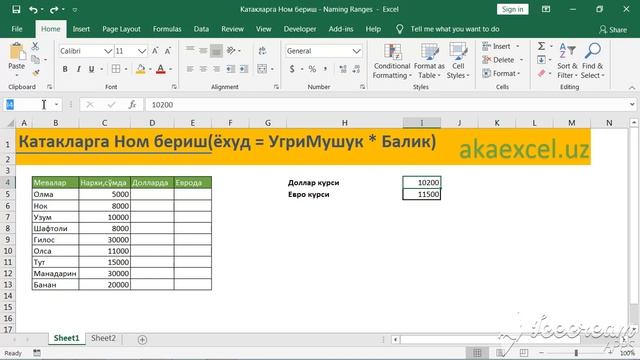Toggle Italic formatting
640x360 pixels.
[x=78, y=69]
